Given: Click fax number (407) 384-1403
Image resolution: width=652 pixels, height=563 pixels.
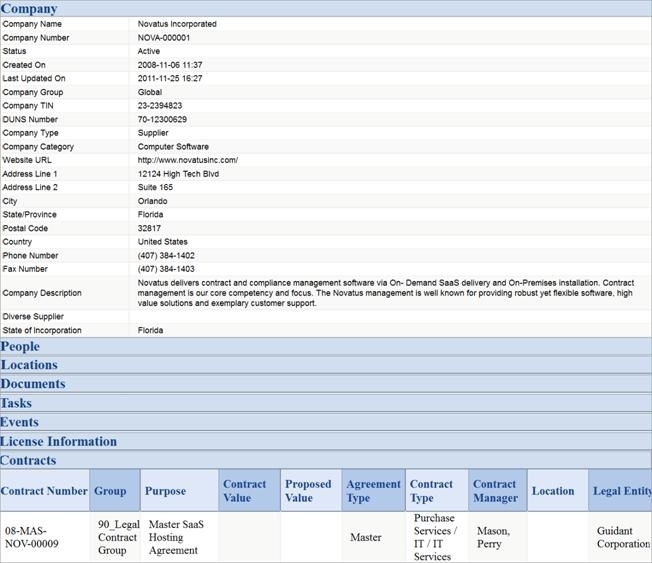Looking at the screenshot, I should (166, 269).
